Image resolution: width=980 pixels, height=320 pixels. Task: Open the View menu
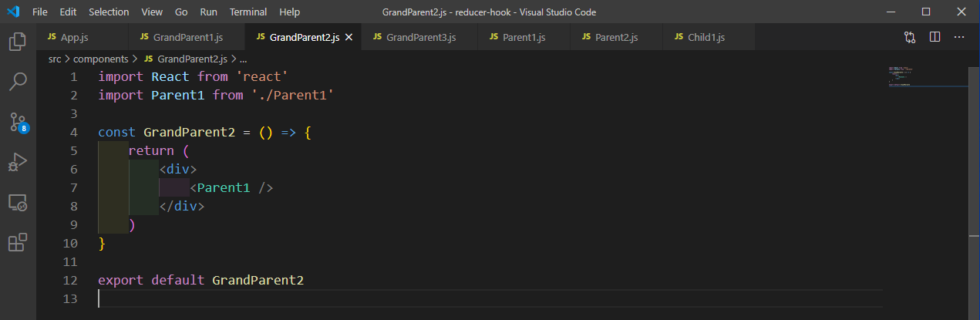[152, 12]
